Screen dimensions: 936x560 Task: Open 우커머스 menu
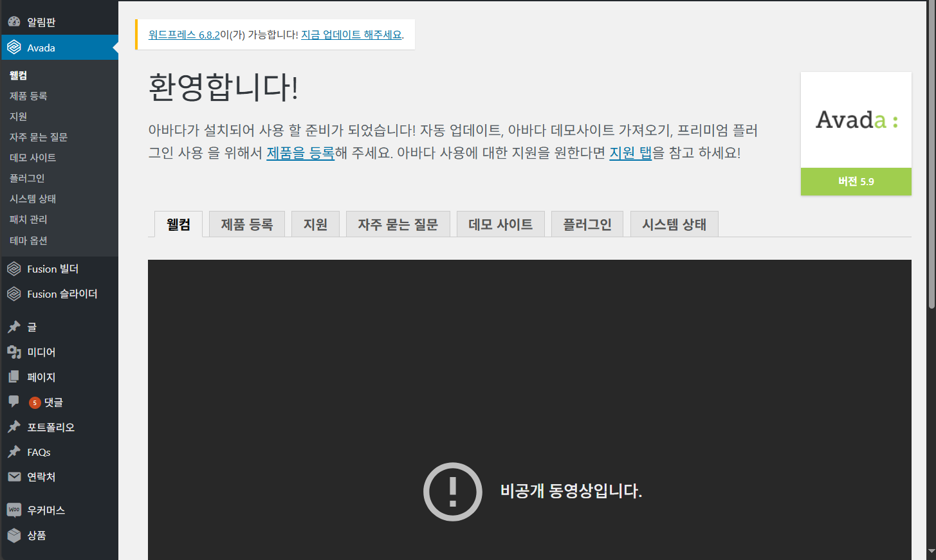[x=59, y=510]
